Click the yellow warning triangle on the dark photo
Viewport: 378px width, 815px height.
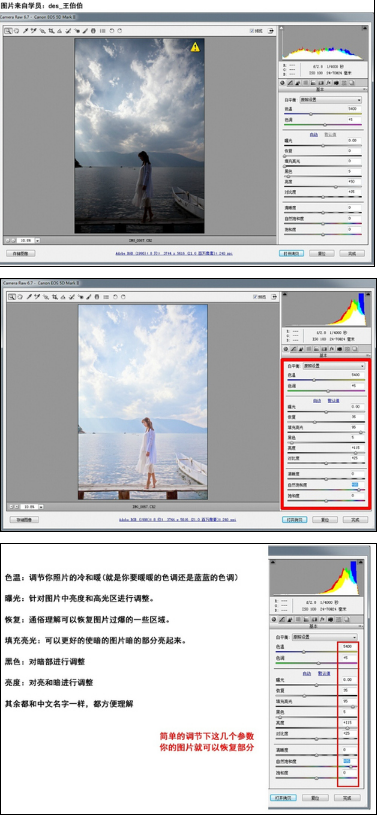click(195, 47)
